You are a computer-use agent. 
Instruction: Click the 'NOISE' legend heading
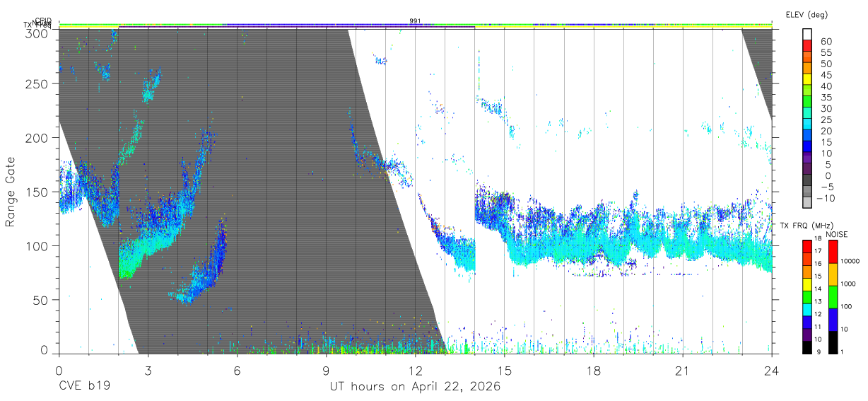point(838,235)
